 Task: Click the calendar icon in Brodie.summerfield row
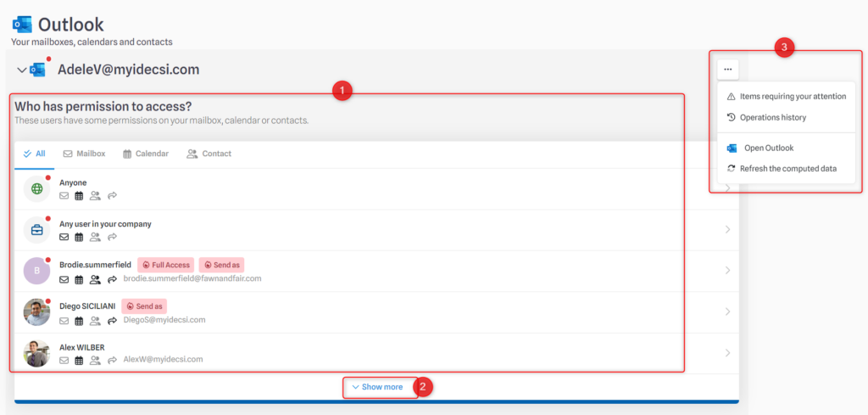coord(79,280)
